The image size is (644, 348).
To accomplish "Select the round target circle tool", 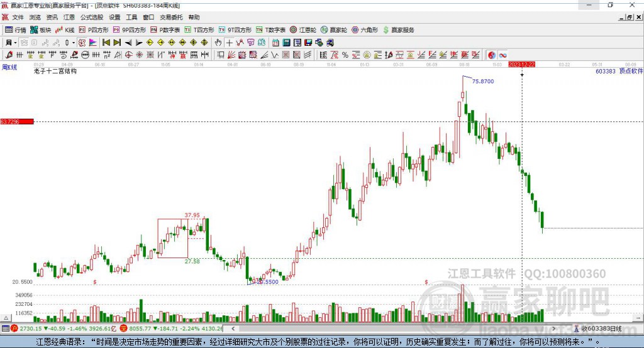I will pos(128,55).
